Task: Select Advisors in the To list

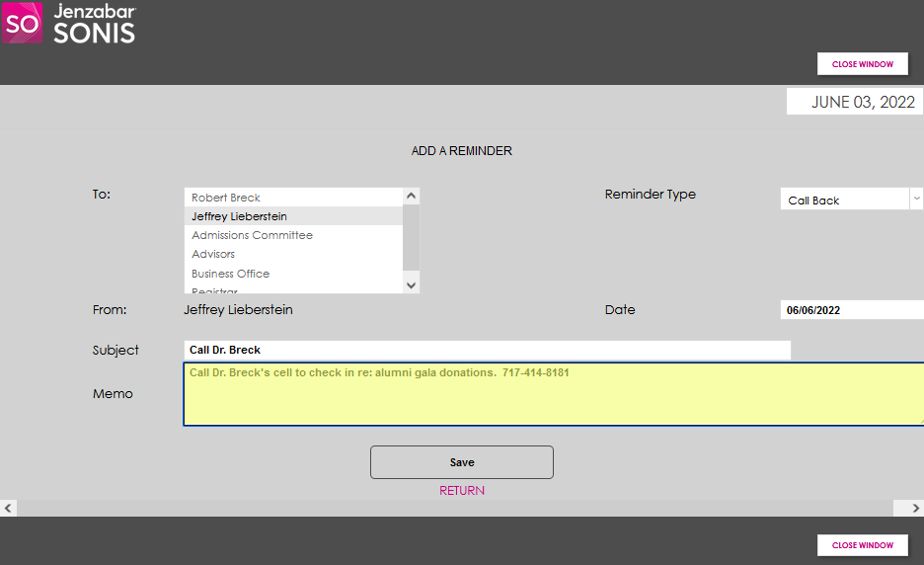Action: click(293, 254)
